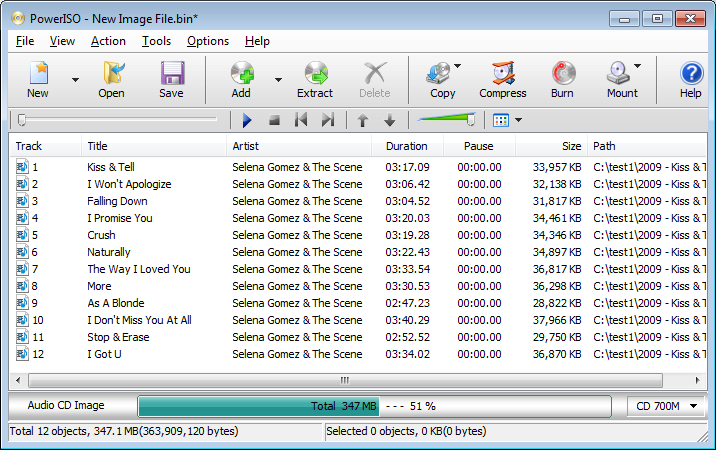The image size is (716, 450).
Task: Click the audio file icon of track 12
Action: coord(22,354)
